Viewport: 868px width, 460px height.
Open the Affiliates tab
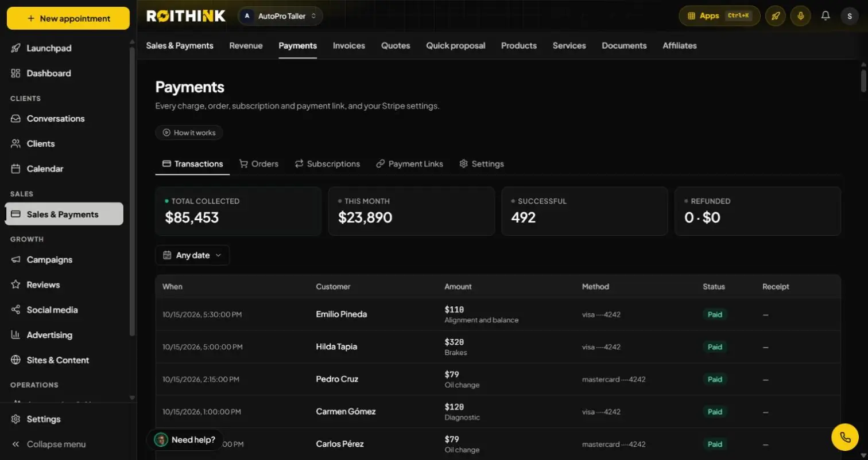tap(680, 46)
